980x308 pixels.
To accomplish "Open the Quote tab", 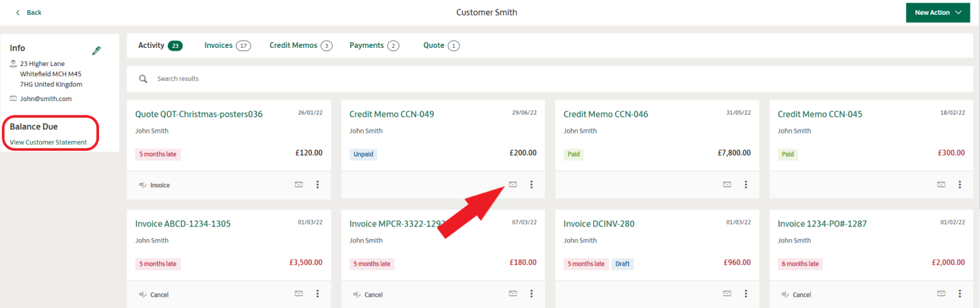I will [441, 45].
